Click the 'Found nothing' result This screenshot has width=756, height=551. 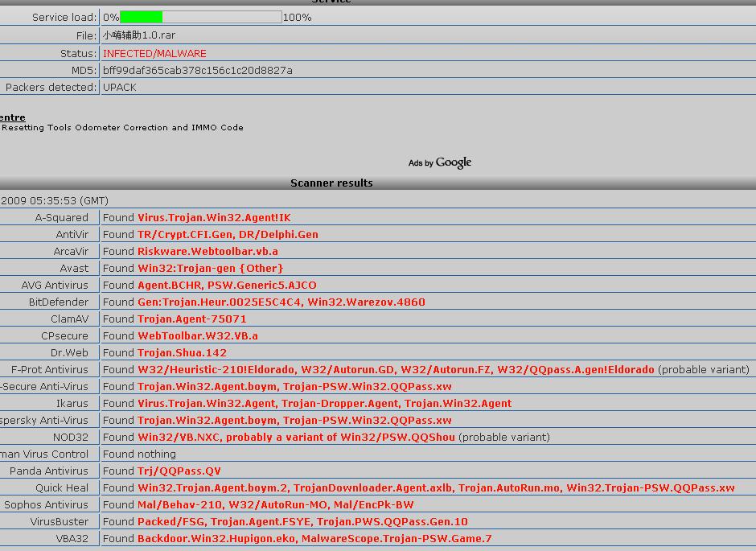click(139, 454)
